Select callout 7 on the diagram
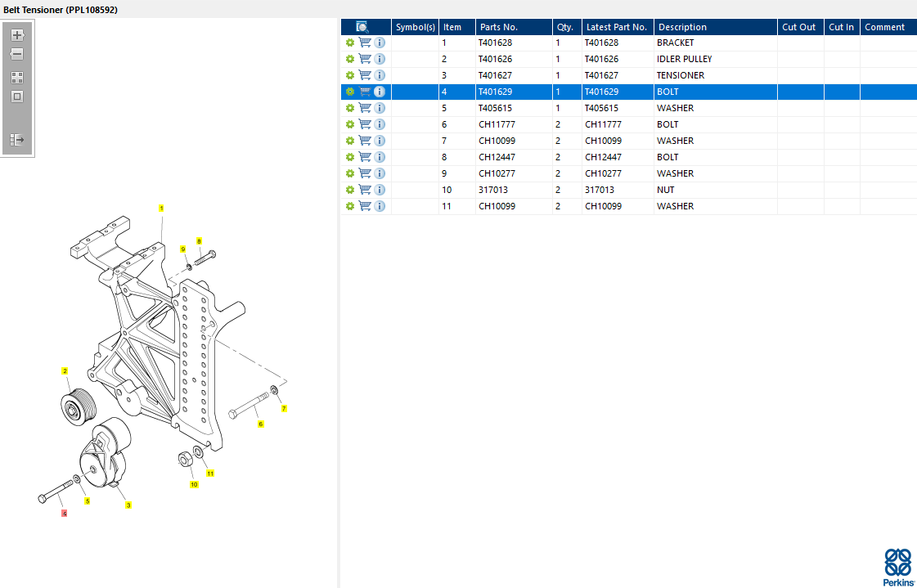The height and width of the screenshot is (588, 917). (284, 409)
